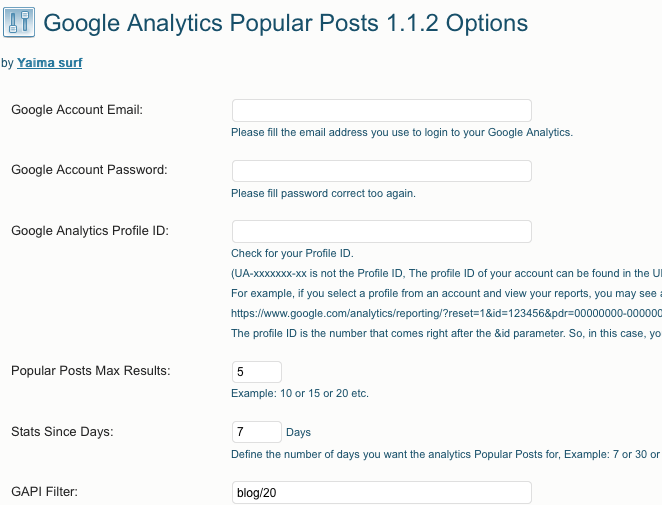Click the example analytics reporting URL text
Image resolution: width=662 pixels, height=505 pixels.
click(446, 313)
